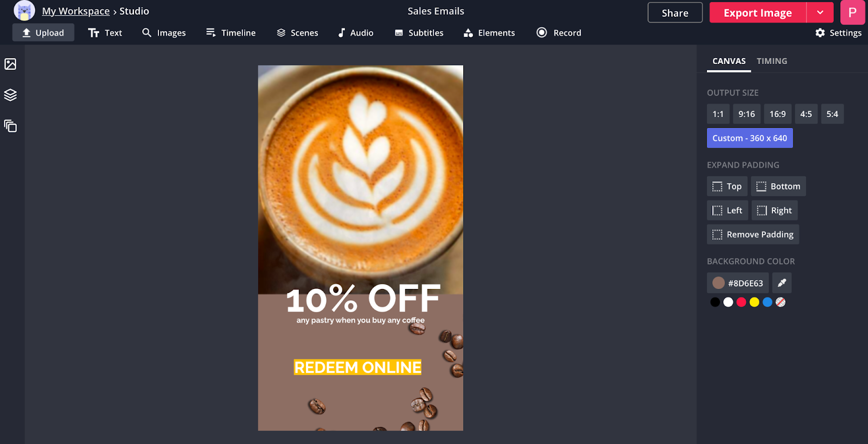Pick color with the eyedropper tool
The height and width of the screenshot is (444, 868).
tap(782, 283)
